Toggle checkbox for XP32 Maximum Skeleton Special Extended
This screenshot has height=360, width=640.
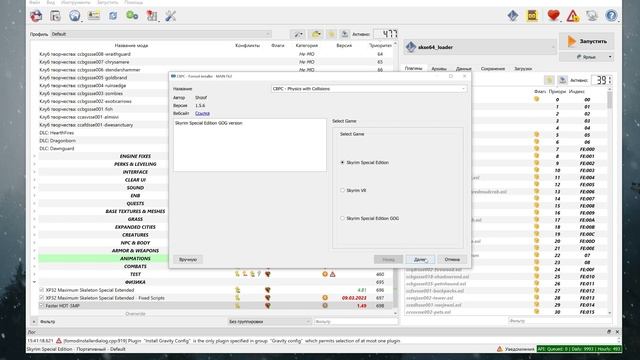pos(41,290)
